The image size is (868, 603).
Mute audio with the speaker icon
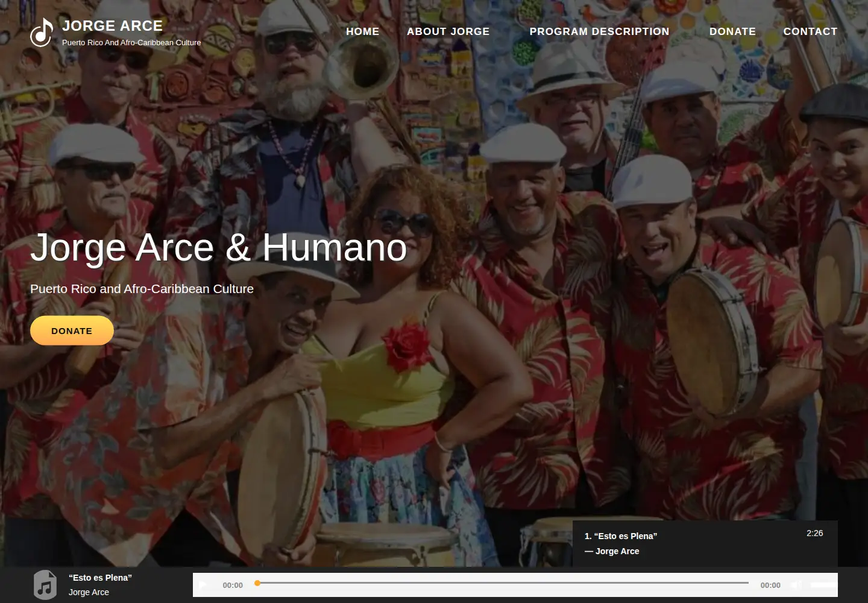coord(796,585)
